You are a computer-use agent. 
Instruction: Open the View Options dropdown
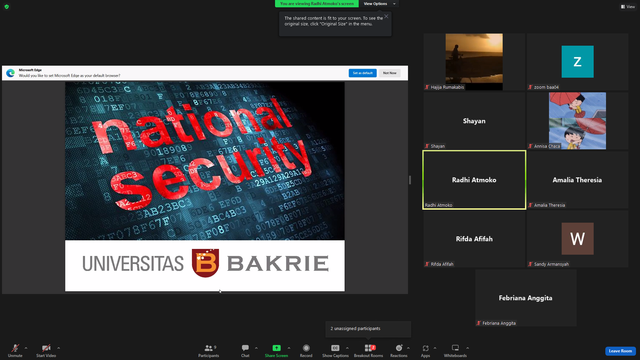(x=379, y=4)
